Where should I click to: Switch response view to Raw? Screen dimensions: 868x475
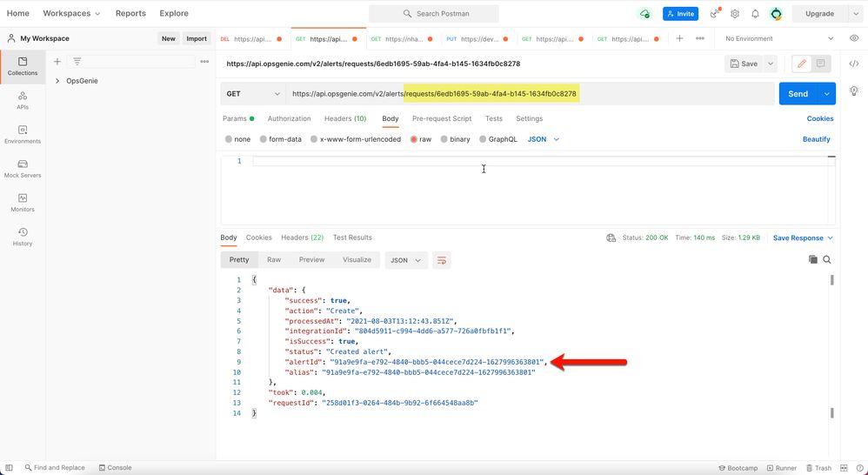pyautogui.click(x=274, y=259)
